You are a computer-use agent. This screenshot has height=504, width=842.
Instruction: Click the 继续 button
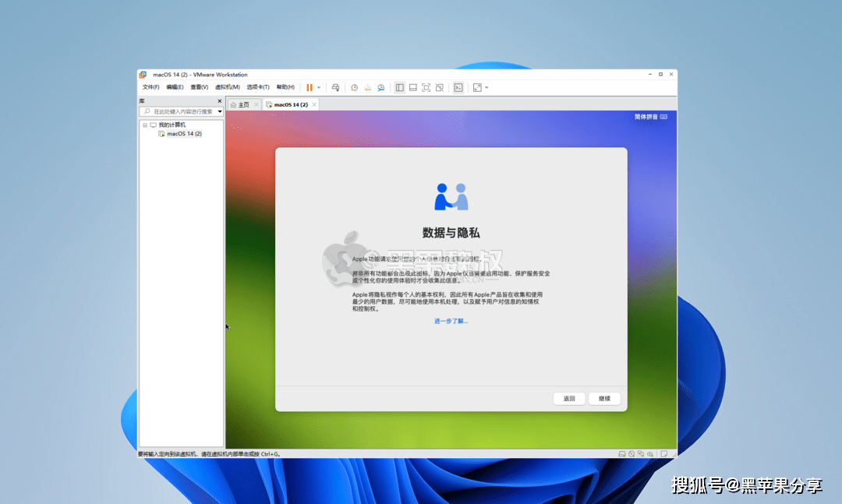pos(605,398)
